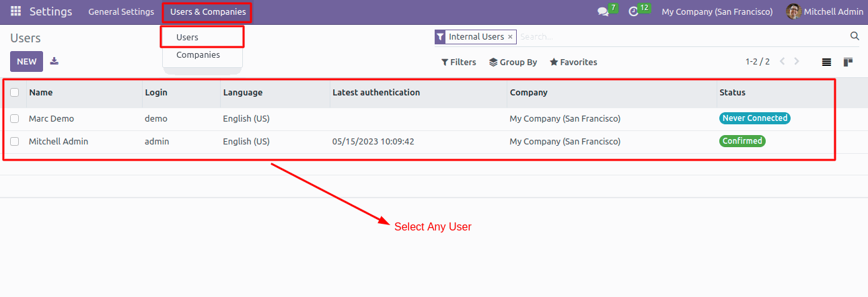Click Marc Demo's English (US) language cell
868x297 pixels.
[246, 119]
